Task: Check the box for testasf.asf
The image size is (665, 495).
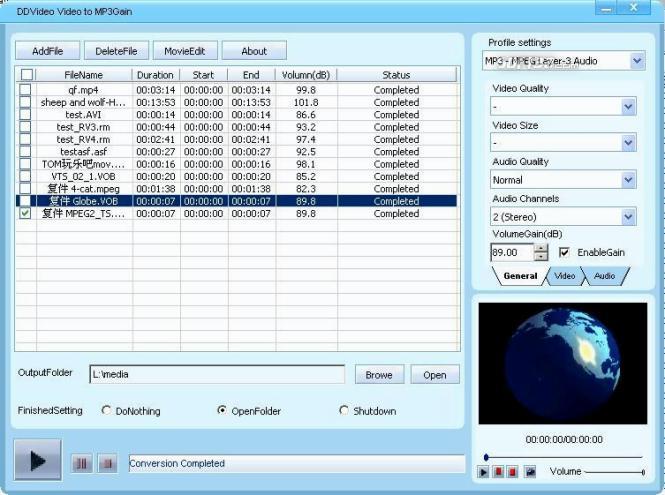Action: click(25, 151)
